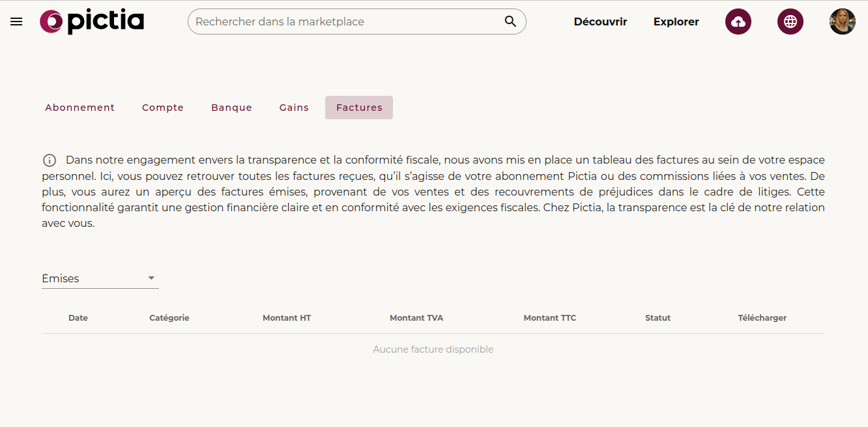Click the Catégorie column header
The height and width of the screenshot is (427, 868).
pyautogui.click(x=169, y=318)
